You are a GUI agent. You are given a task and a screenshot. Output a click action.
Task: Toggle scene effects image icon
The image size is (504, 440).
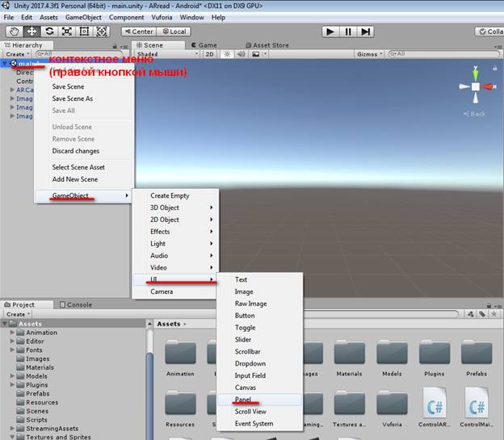(256, 54)
